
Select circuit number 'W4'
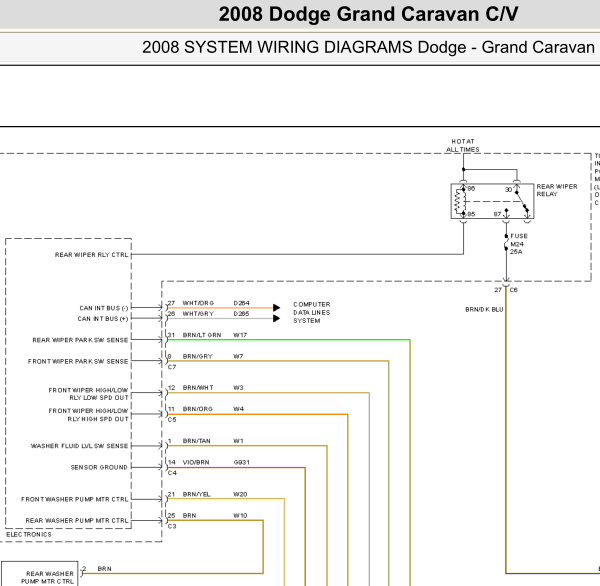coord(238,409)
